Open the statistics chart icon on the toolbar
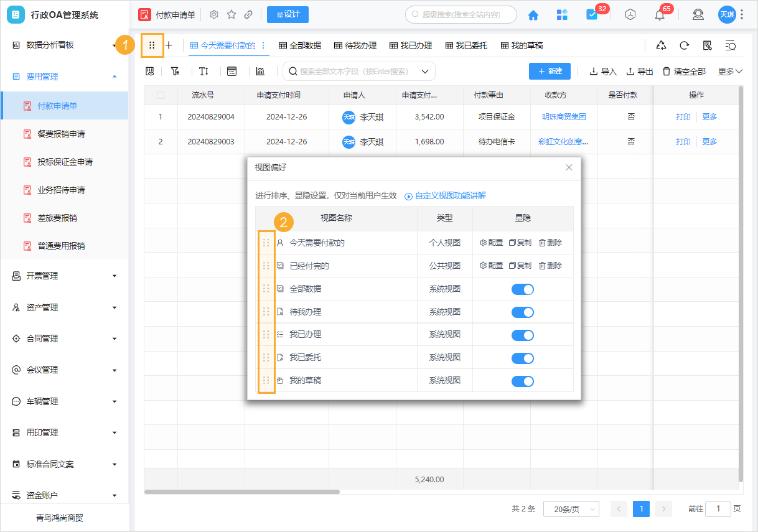Viewport: 758px width, 532px height. tap(260, 71)
